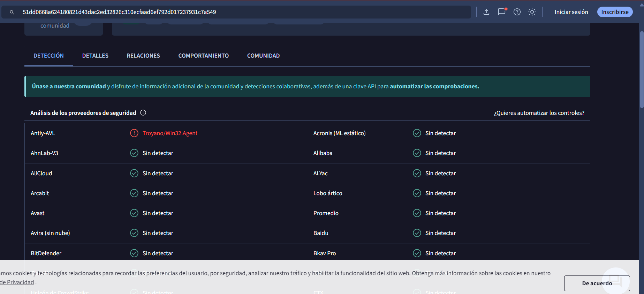Select the Troyano/Win32.Agent detection text

tap(170, 133)
